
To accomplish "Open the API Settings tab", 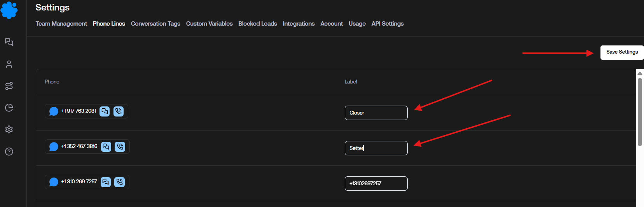I will click(x=387, y=24).
